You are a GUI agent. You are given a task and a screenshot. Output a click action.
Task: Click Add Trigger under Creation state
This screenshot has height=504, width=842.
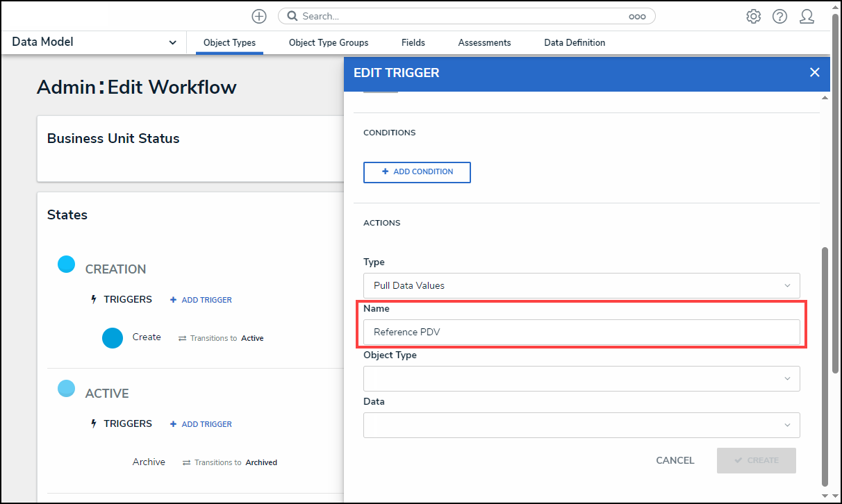pos(201,300)
